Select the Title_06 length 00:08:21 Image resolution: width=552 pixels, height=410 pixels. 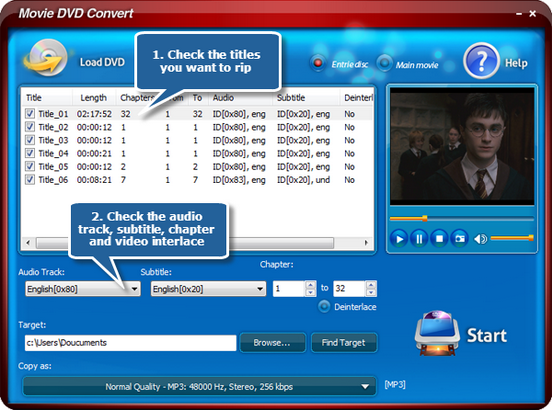tap(94, 180)
